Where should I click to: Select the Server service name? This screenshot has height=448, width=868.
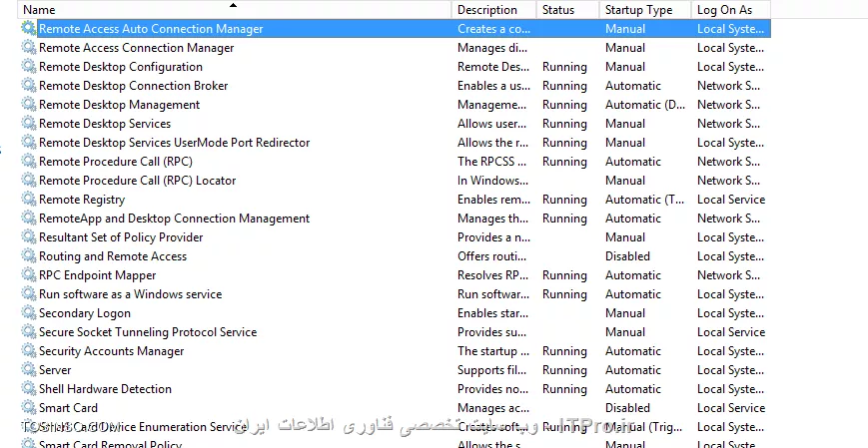pos(55,369)
